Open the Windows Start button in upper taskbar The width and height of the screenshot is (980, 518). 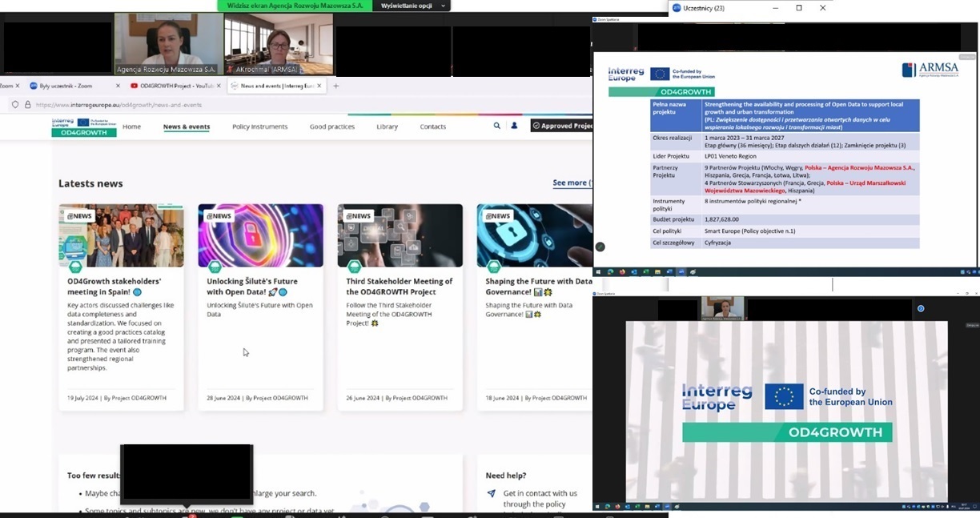click(x=598, y=272)
